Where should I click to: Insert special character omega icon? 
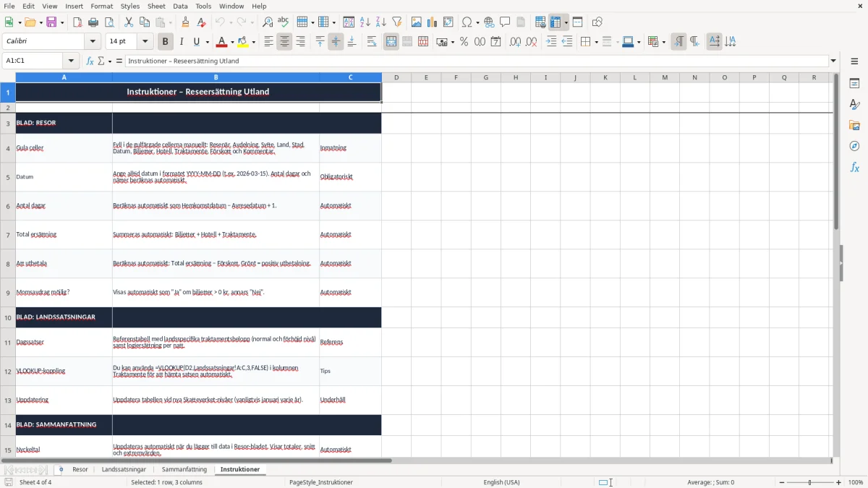[x=467, y=22]
